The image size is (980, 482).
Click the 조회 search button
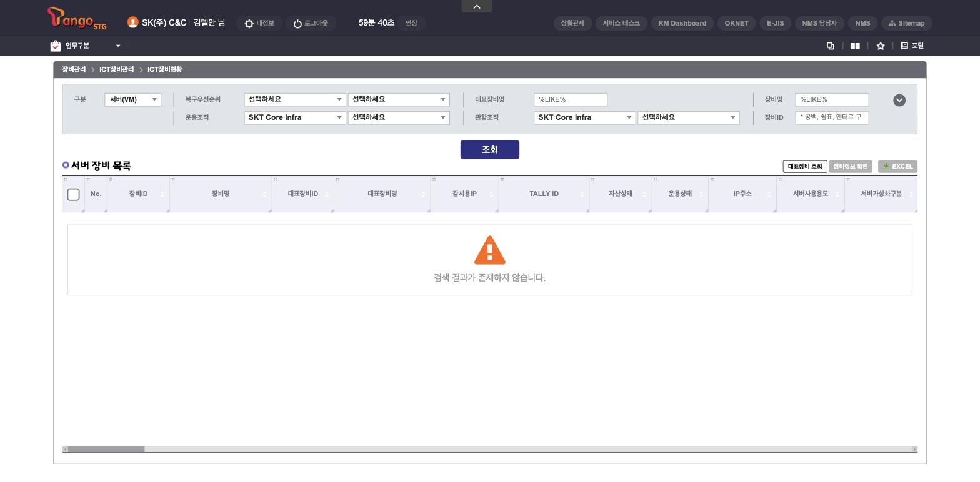pos(490,149)
